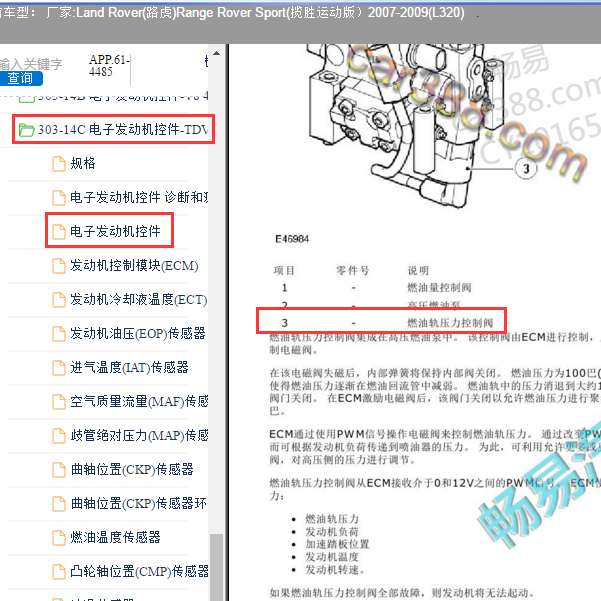This screenshot has height=601, width=601.
Task: Click the 说明 column header
Action: point(418,271)
